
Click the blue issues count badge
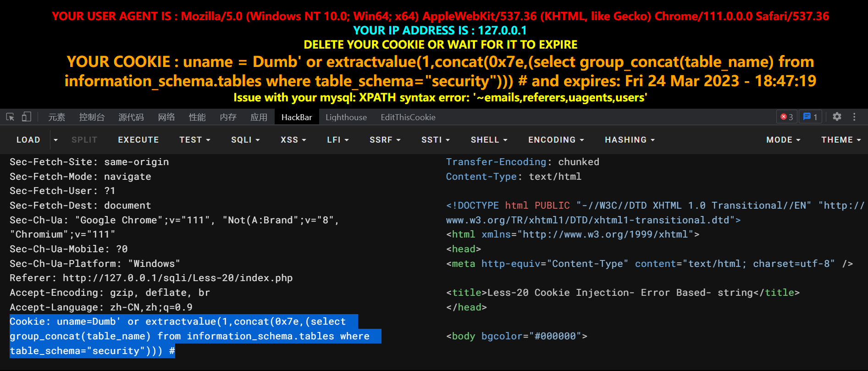pyautogui.click(x=811, y=117)
